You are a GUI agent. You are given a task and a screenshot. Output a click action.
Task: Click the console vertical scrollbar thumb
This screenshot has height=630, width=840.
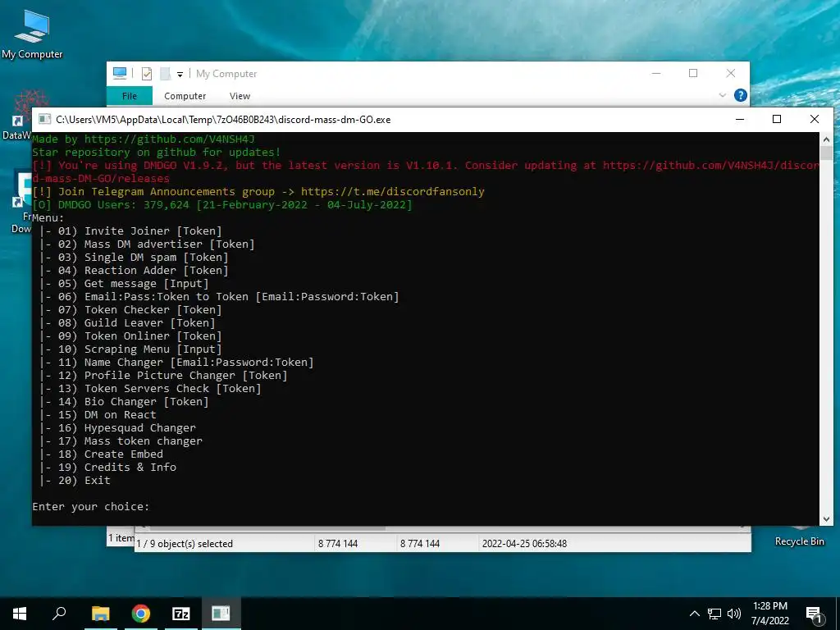click(x=826, y=153)
